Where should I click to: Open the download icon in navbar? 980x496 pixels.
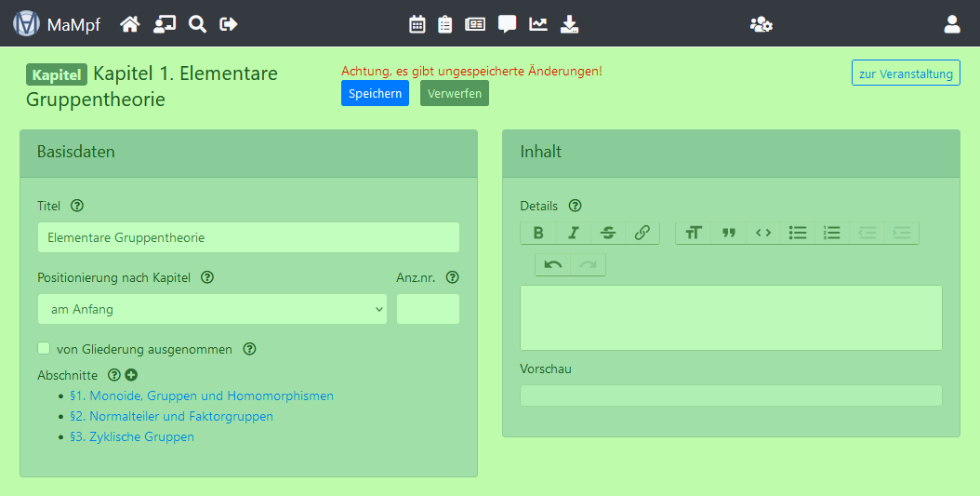pyautogui.click(x=570, y=24)
